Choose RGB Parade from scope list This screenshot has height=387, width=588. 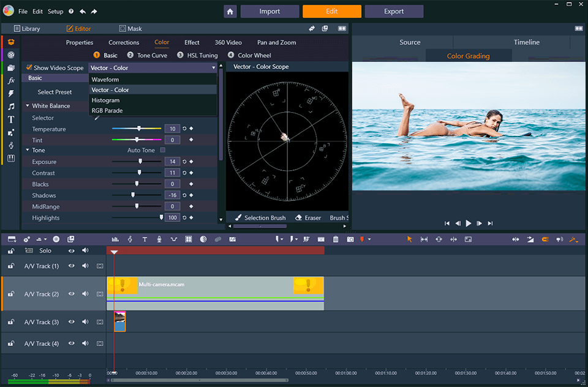pyautogui.click(x=107, y=111)
